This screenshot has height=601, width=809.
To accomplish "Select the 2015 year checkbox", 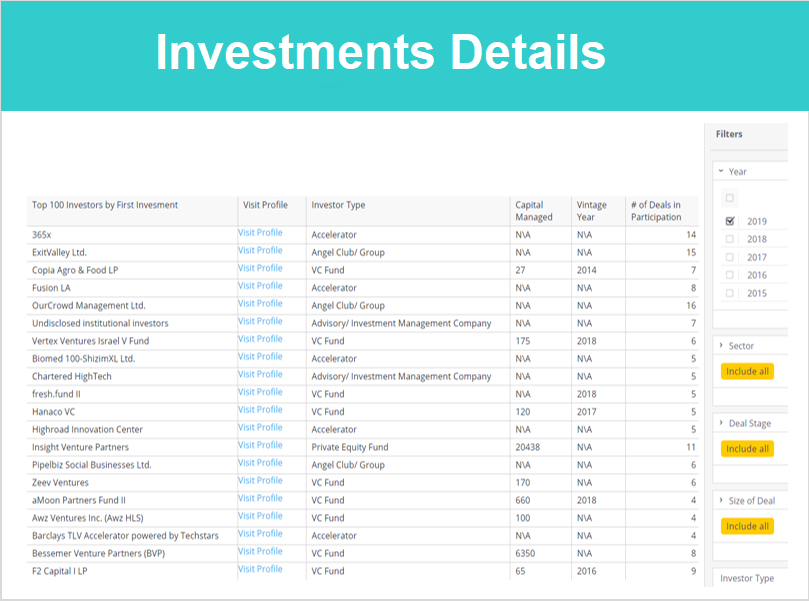I will point(730,293).
